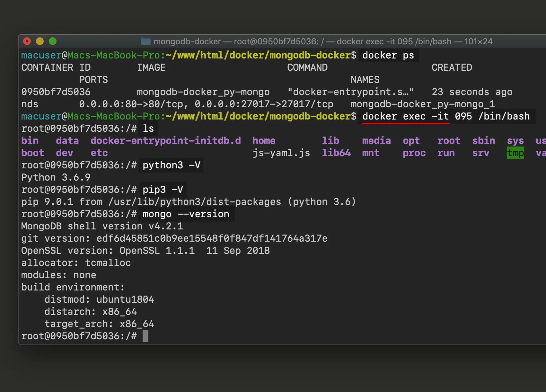Click the 'sbin' directory name

[x=484, y=141]
